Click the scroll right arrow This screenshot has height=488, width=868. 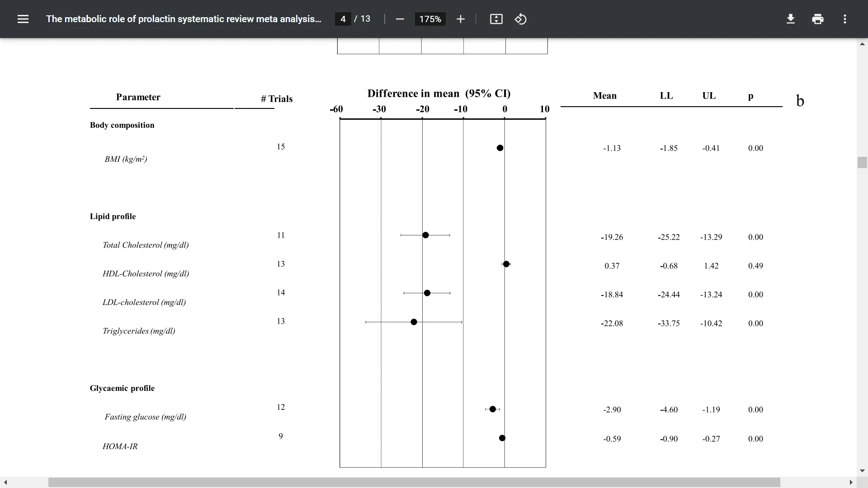pos(851,482)
